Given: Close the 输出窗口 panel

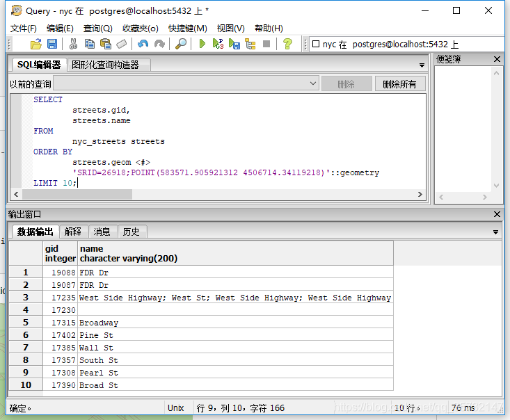Looking at the screenshot, I should coord(497,214).
